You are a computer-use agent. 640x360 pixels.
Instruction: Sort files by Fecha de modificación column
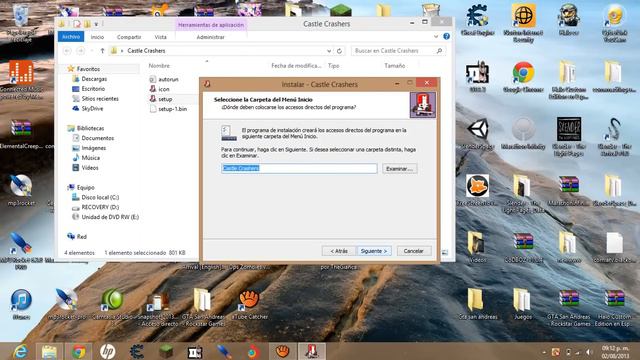pos(296,65)
